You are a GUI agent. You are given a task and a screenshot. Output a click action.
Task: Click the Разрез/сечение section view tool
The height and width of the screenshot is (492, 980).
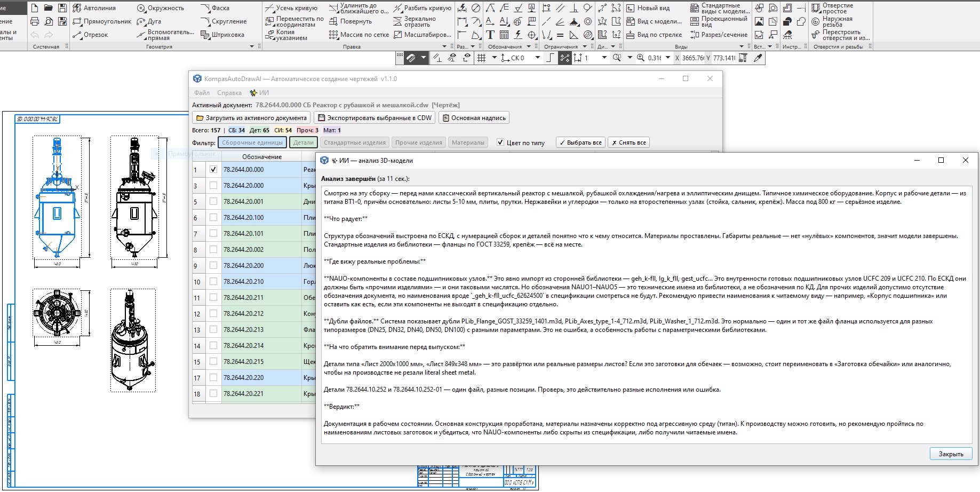pos(719,35)
